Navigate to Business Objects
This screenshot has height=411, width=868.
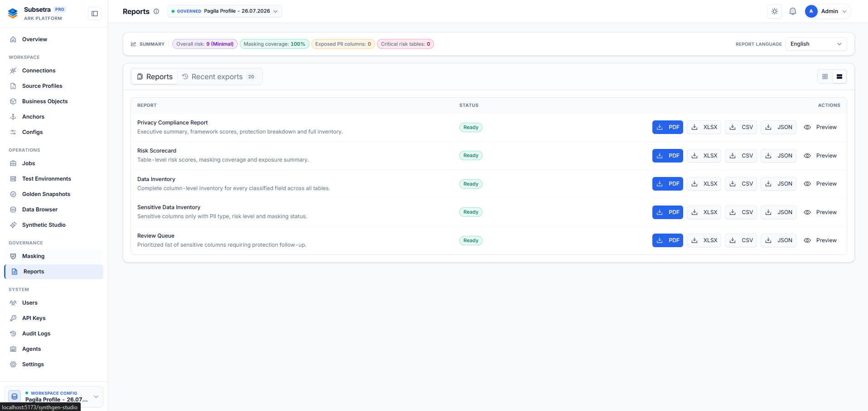[x=54, y=101]
